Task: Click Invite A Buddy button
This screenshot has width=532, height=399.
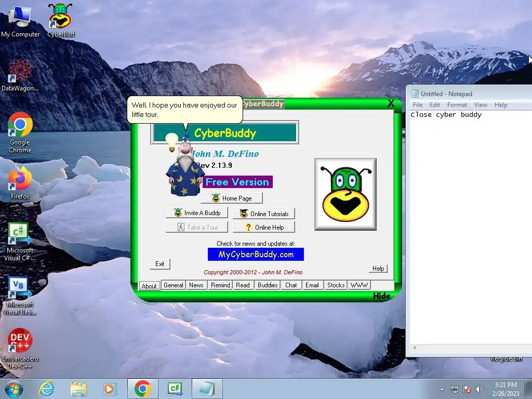Action: point(197,212)
